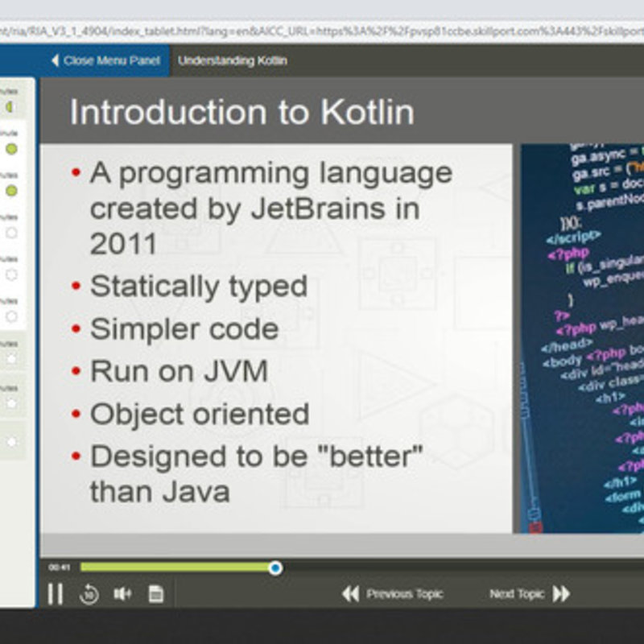Click the code image on the slide
The image size is (644, 644).
pos(582,338)
